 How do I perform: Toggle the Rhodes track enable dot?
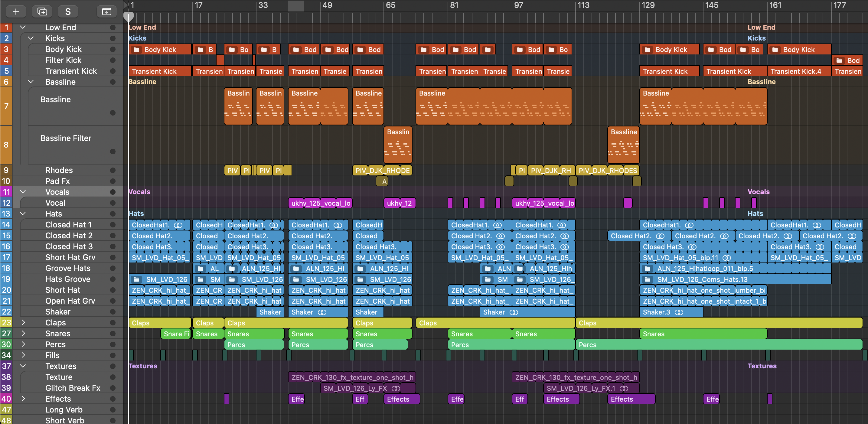click(113, 170)
